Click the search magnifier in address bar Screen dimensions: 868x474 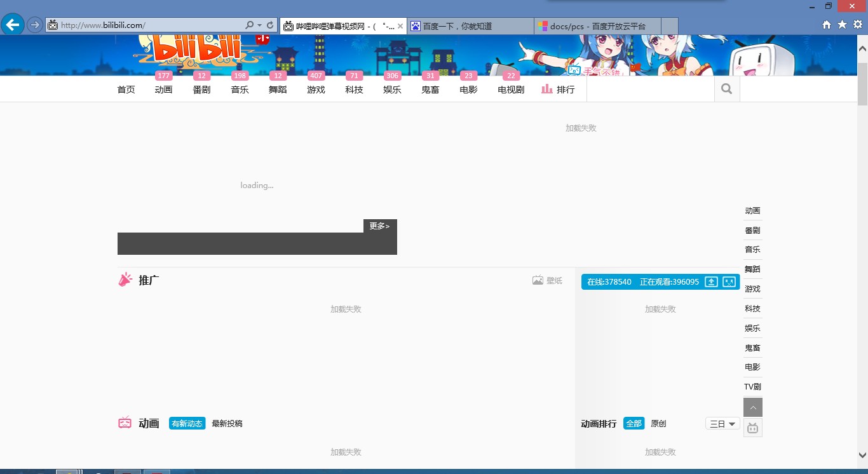(250, 25)
